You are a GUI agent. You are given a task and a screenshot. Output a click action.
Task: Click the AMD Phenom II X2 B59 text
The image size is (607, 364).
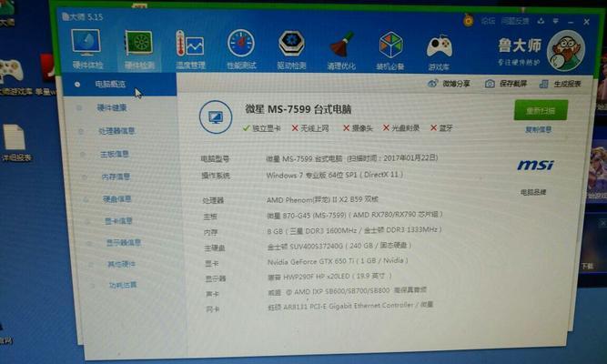click(322, 200)
